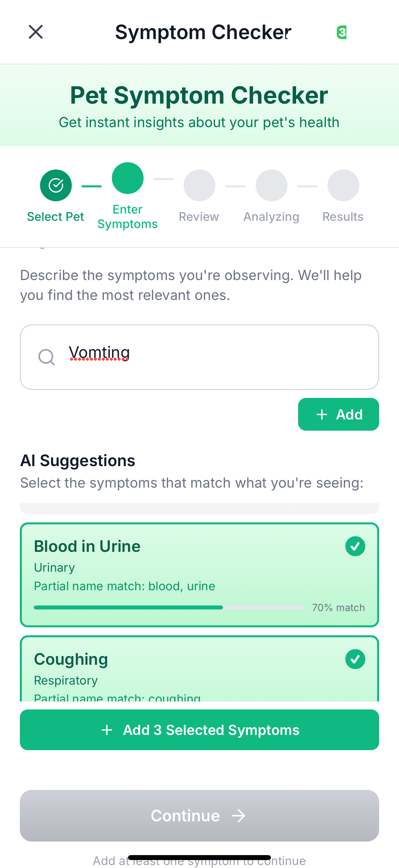Click the search magnifier icon
The height and width of the screenshot is (868, 399).
(46, 357)
